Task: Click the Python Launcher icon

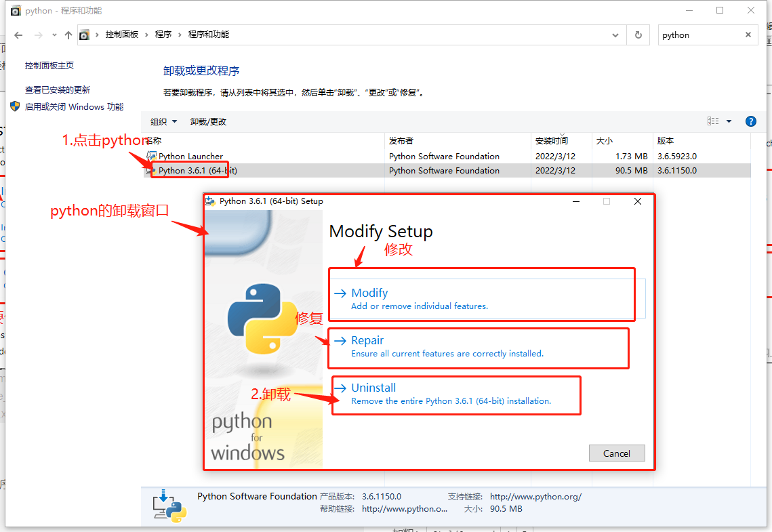Action: 151,156
